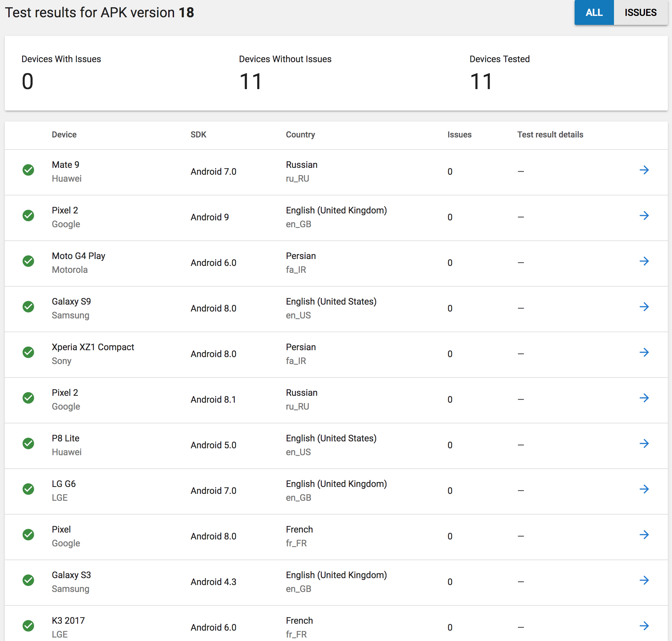Open details arrow for K3 2017
Screen dimensions: 672x641
[x=644, y=626]
